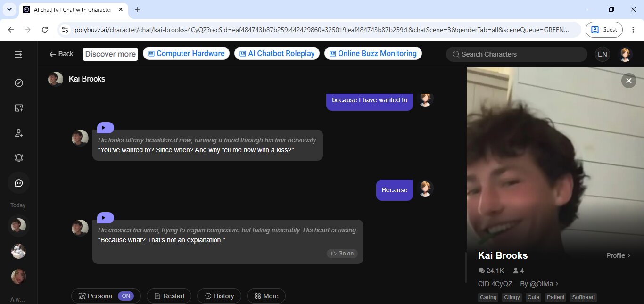Open the add friend icon in sidebar

19,133
